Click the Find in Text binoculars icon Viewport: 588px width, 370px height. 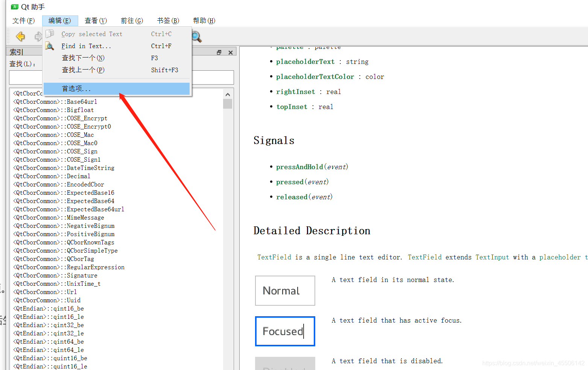click(x=50, y=46)
